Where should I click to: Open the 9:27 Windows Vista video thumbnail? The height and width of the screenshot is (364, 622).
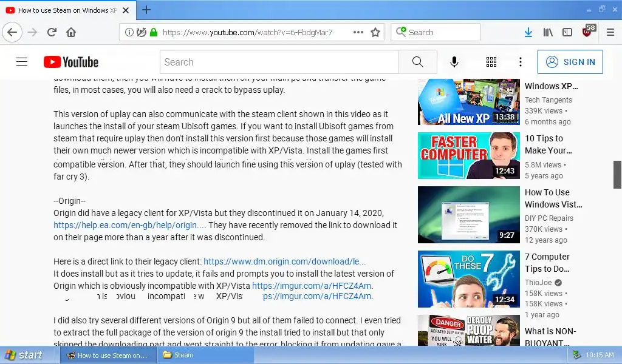468,215
